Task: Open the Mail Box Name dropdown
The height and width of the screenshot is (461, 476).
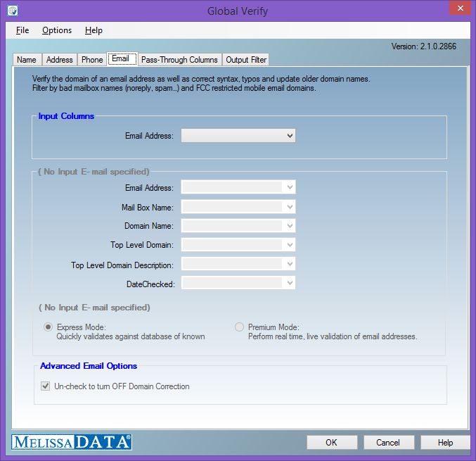Action: [x=238, y=207]
